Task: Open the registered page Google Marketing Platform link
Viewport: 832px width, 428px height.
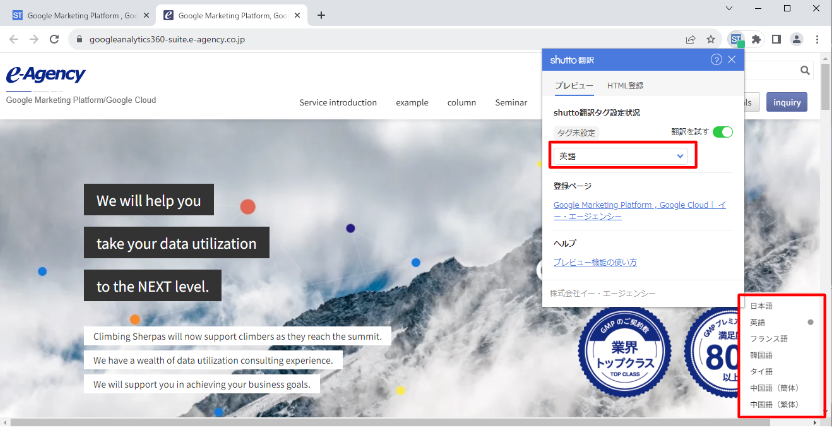Action: (x=639, y=211)
